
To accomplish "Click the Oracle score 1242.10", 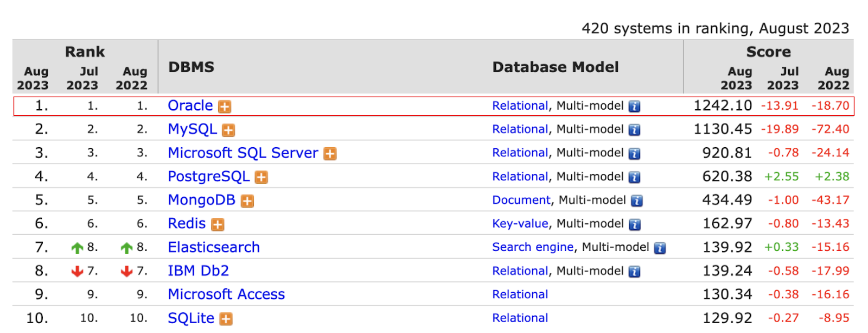I will pos(723,105).
